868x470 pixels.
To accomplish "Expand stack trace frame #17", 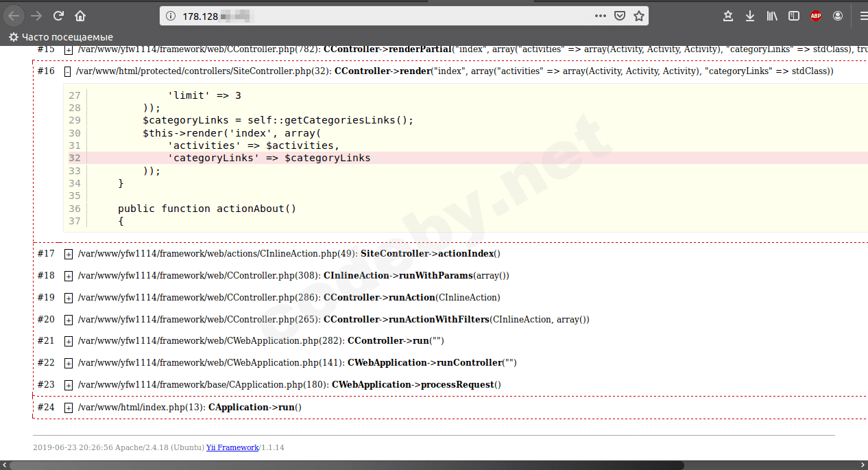I will tap(69, 254).
